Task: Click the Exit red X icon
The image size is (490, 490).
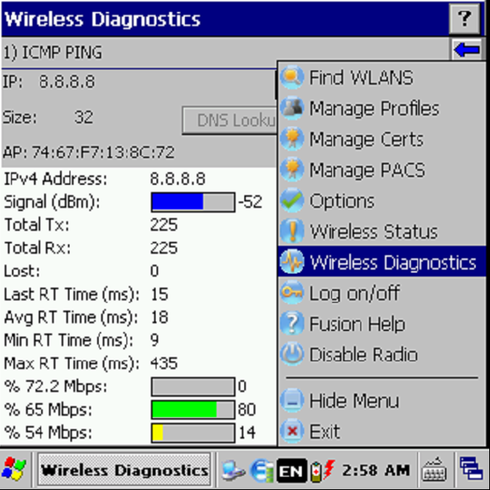Action: tap(292, 431)
